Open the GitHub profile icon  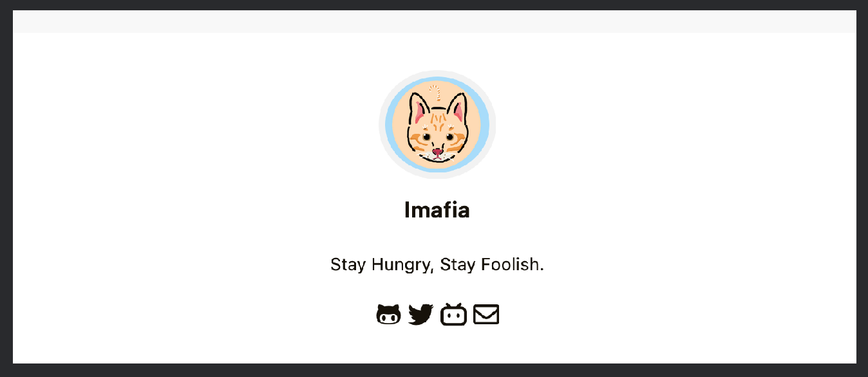click(x=389, y=315)
